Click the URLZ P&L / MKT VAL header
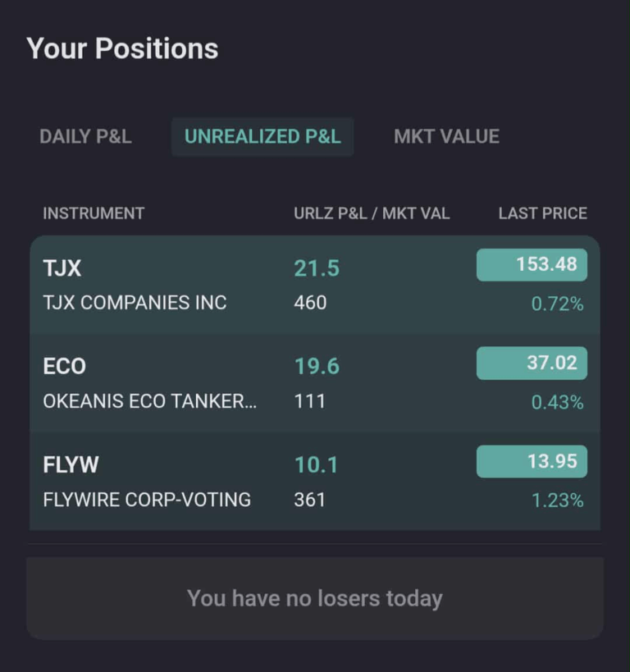Screen dimensions: 630x672 (372, 213)
